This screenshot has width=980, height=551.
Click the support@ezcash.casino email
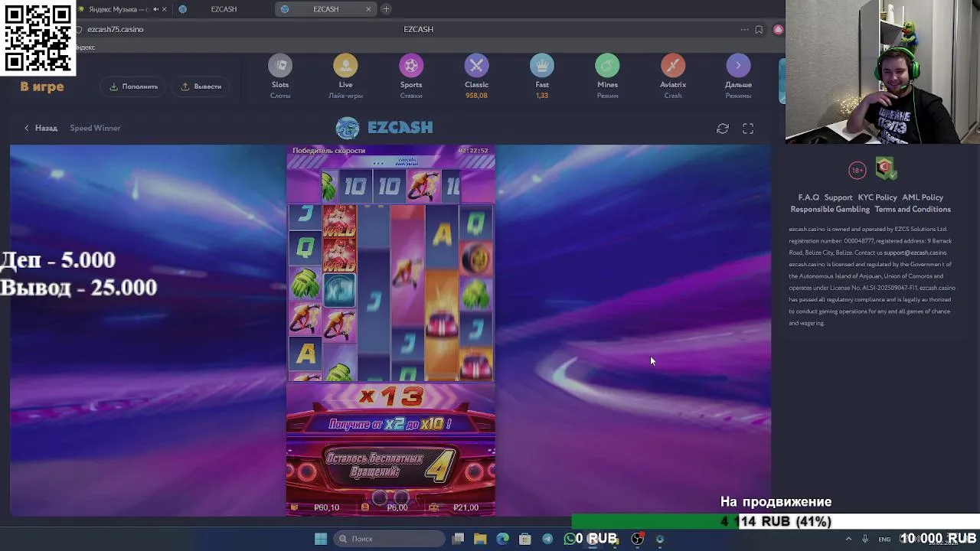pyautogui.click(x=915, y=253)
